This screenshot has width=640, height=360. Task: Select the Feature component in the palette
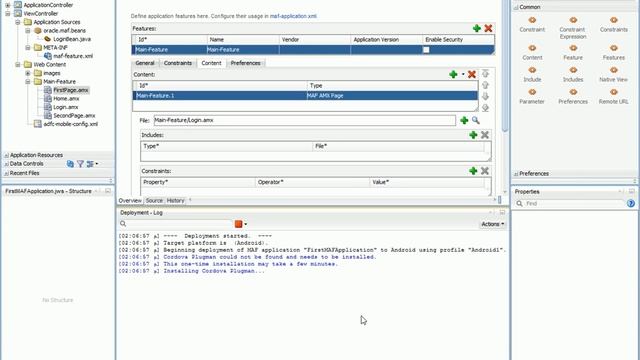tap(573, 53)
